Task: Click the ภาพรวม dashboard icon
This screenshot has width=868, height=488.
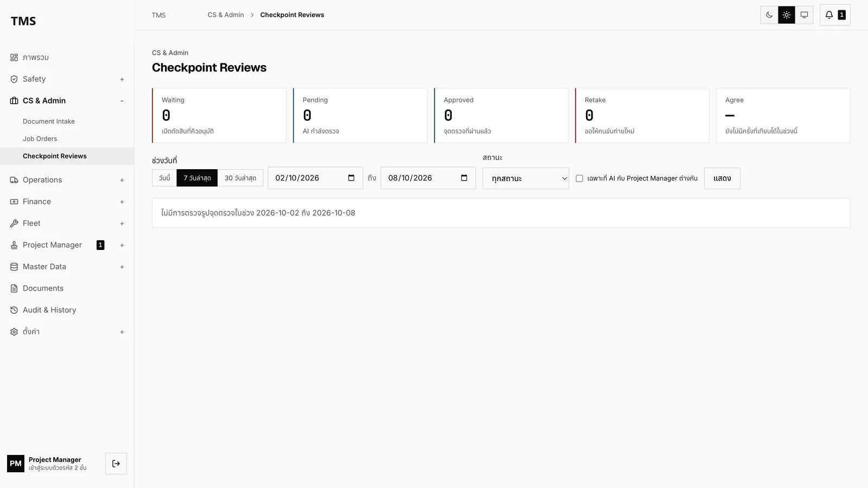Action: click(x=14, y=57)
